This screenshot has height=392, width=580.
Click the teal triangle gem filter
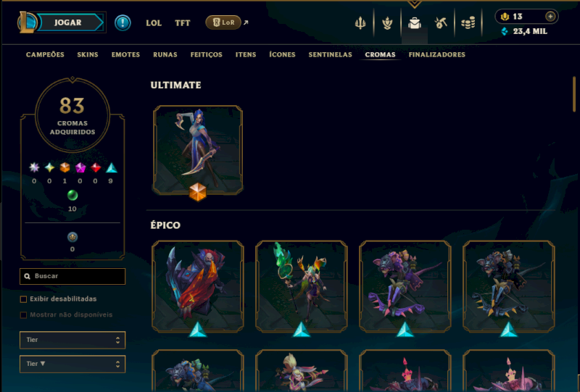[112, 168]
